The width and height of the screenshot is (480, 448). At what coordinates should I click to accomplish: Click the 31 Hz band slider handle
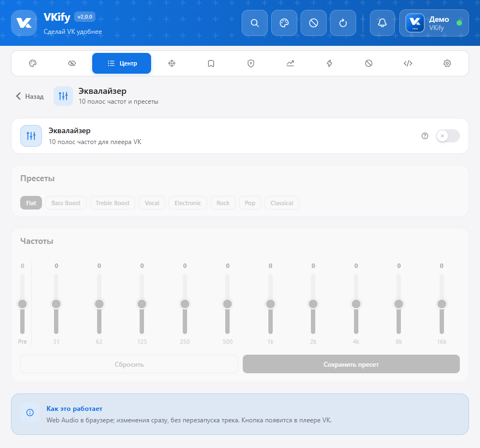pos(56,304)
